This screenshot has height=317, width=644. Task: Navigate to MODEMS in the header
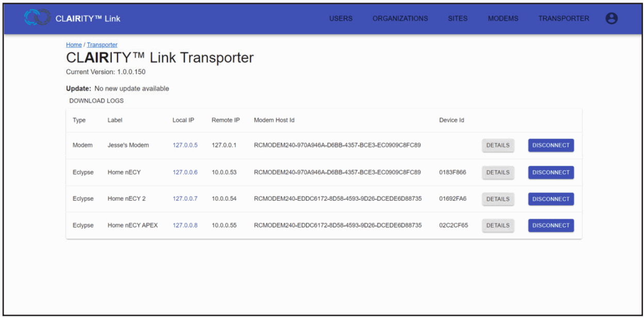pyautogui.click(x=503, y=19)
